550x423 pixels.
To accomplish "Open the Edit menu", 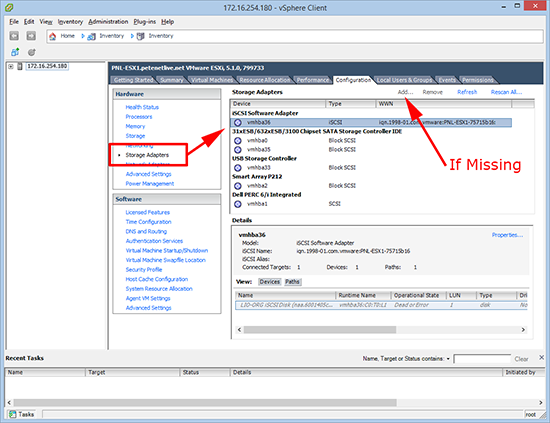I will click(29, 22).
